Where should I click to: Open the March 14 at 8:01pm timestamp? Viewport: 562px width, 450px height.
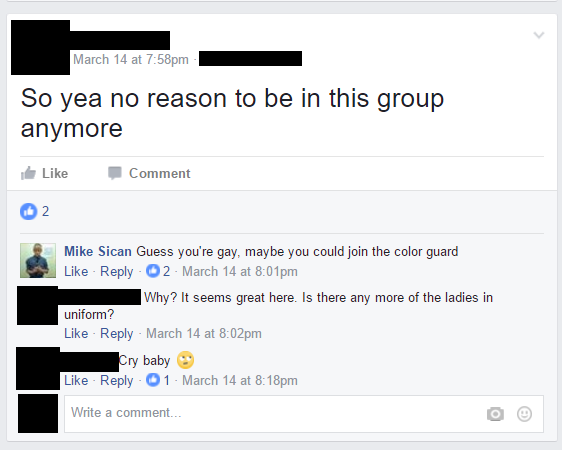point(240,272)
